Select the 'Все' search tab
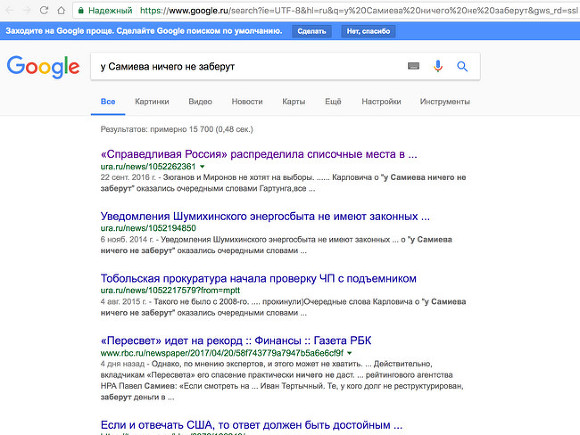Image resolution: width=580 pixels, height=435 pixels. pos(108,102)
